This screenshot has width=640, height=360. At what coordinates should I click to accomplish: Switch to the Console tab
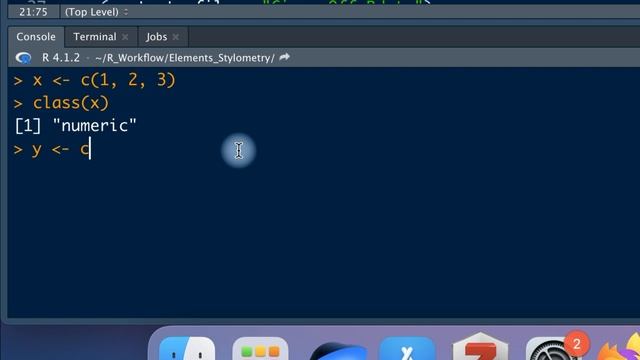click(36, 37)
